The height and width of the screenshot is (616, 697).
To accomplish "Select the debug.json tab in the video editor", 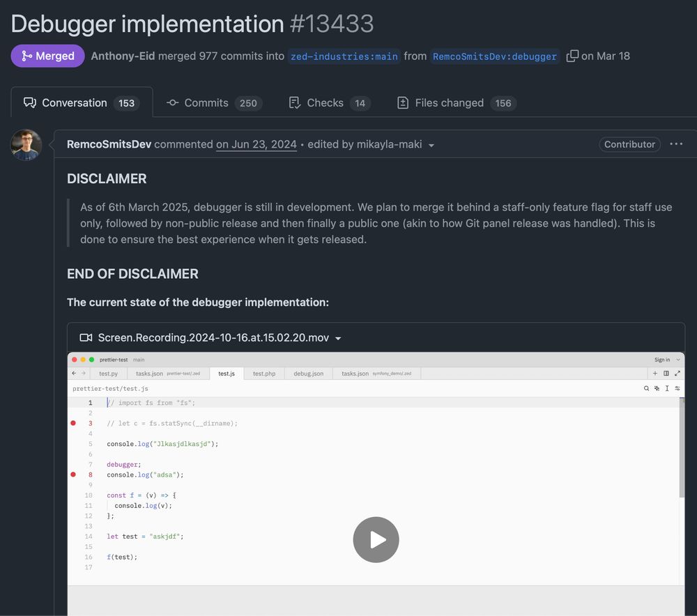I will point(309,374).
